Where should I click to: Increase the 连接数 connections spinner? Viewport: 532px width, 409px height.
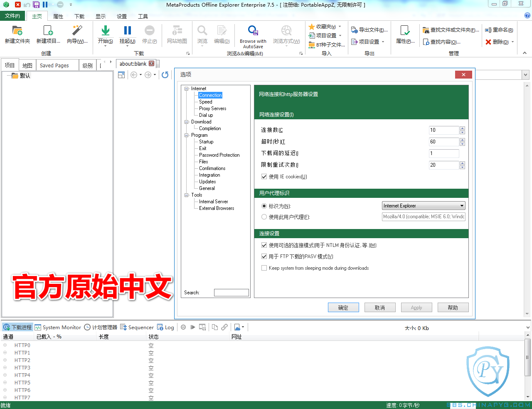pyautogui.click(x=462, y=128)
